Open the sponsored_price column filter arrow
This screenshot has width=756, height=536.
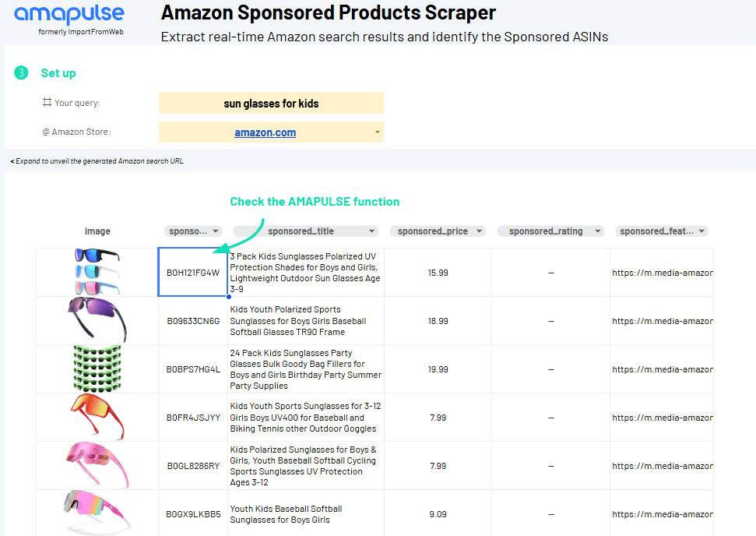click(480, 231)
